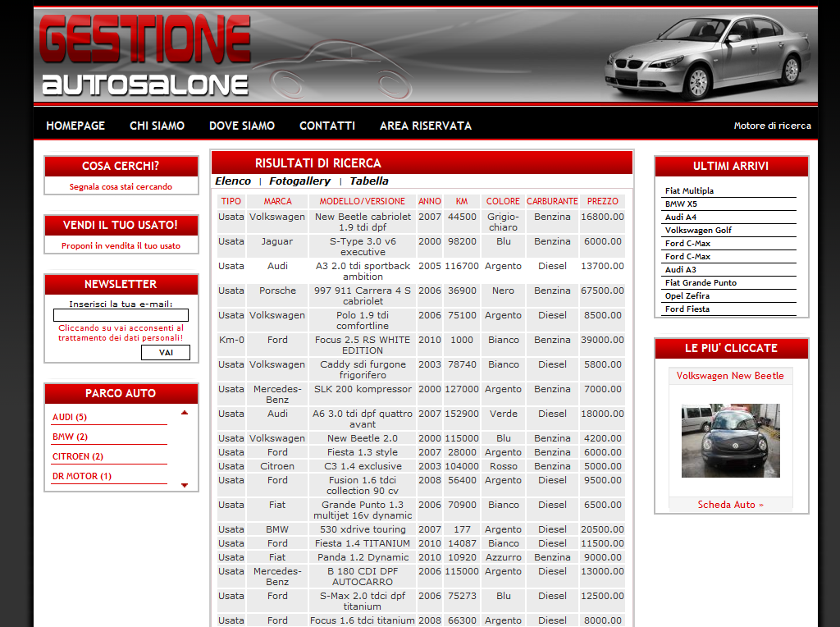Viewport: 840px width, 627px height.
Task: Select S-Max 2.0 tdci dpf titanium cell
Action: (x=363, y=602)
